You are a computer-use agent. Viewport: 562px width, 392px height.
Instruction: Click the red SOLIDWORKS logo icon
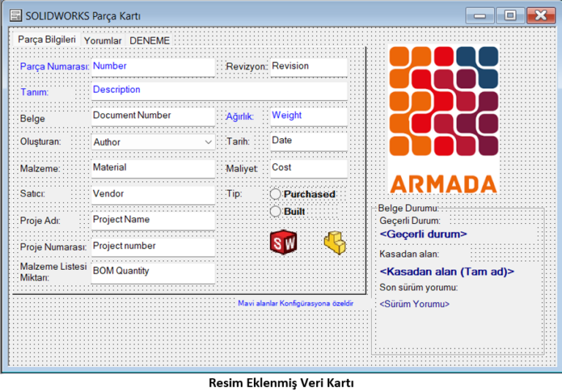click(x=283, y=241)
